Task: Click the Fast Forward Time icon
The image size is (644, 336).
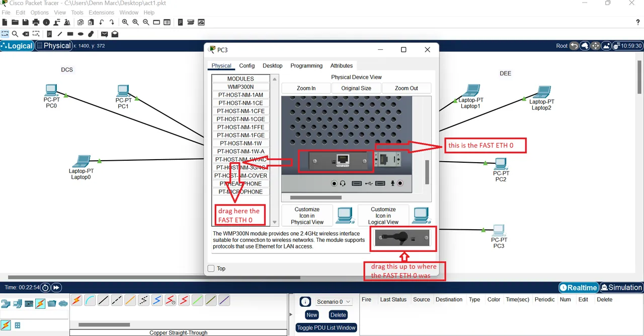Action: click(x=56, y=287)
